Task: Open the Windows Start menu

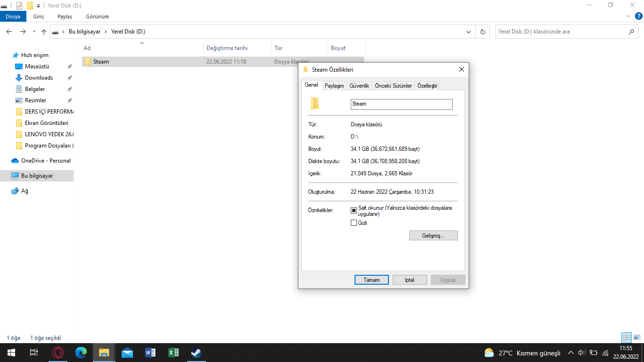Action: (x=11, y=353)
